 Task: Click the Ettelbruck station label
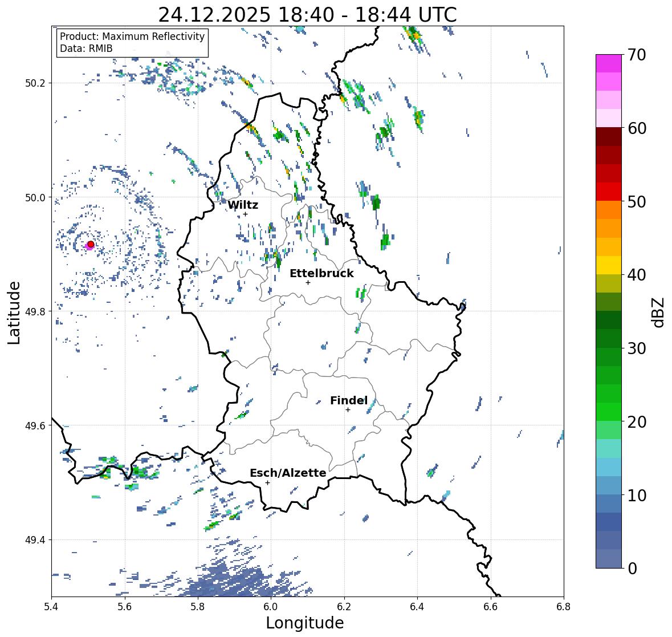coord(322,274)
